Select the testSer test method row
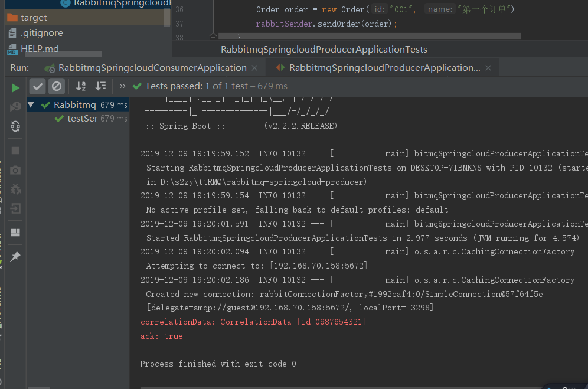 point(77,119)
